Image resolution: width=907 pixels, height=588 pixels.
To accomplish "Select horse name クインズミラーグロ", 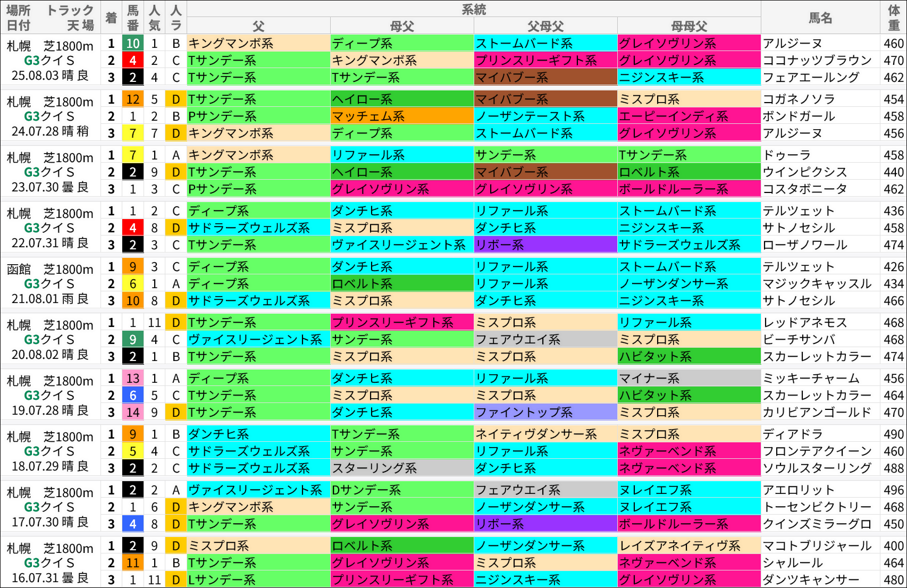I will click(817, 524).
